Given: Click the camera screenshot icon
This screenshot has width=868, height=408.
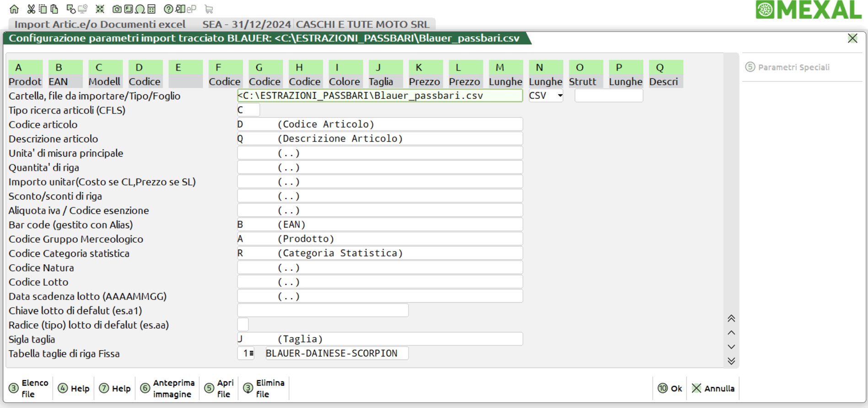Looking at the screenshot, I should (x=117, y=9).
